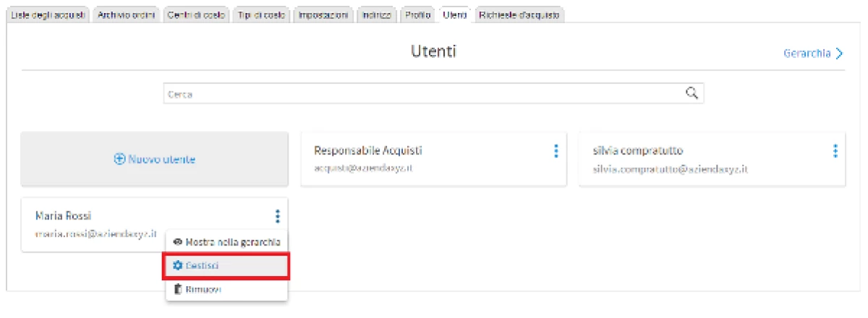
Task: Click the magnifier icon in the search bar
Action: [691, 93]
